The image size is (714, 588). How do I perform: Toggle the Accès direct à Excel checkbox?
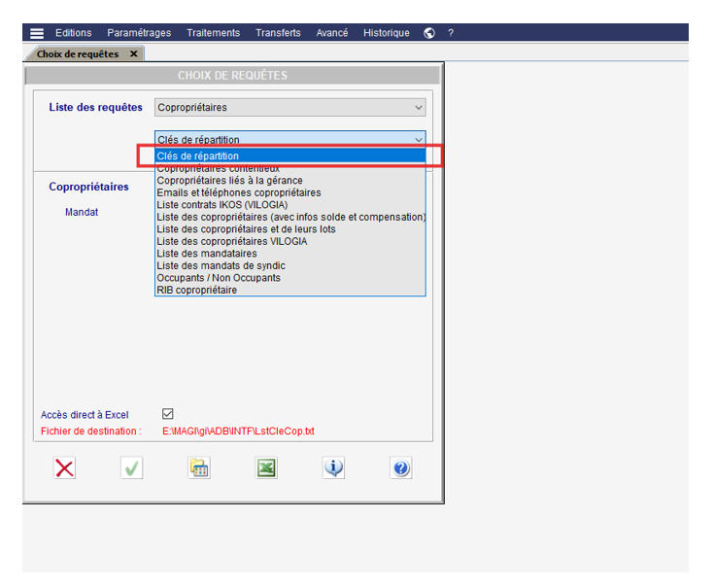pyautogui.click(x=168, y=414)
